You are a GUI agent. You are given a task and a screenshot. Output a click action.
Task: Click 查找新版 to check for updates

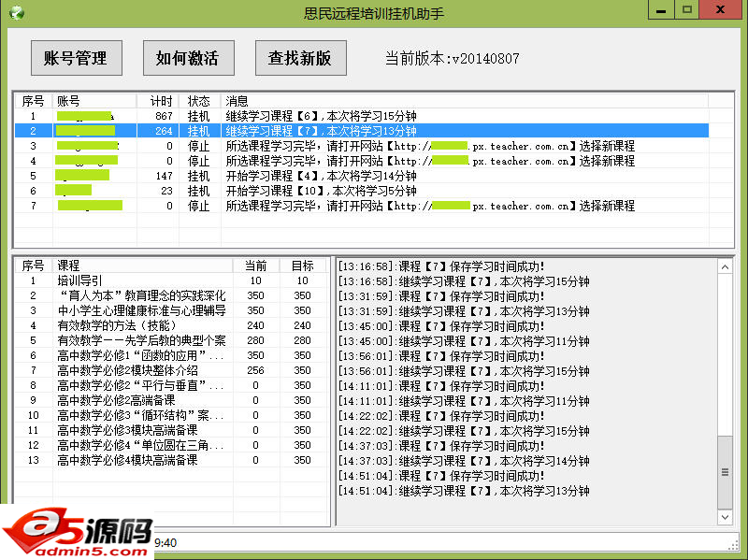pos(300,58)
